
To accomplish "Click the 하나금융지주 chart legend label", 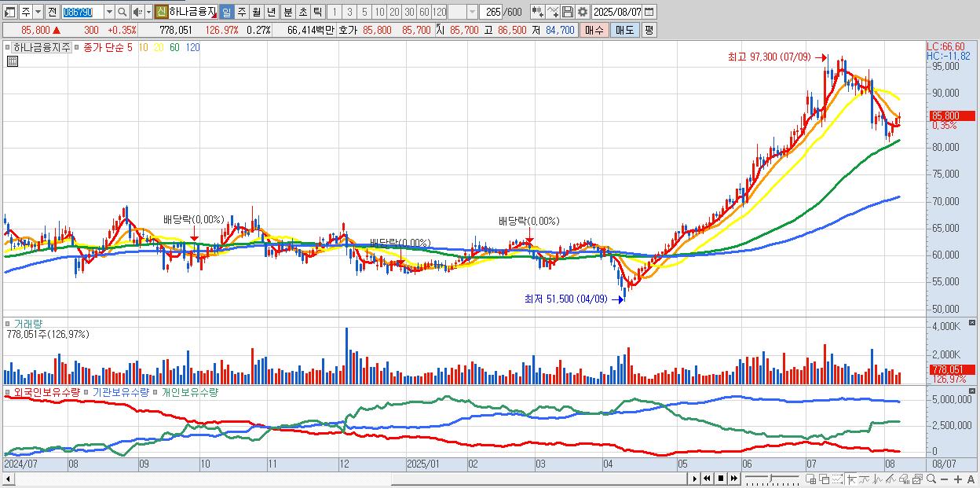I will [42, 47].
